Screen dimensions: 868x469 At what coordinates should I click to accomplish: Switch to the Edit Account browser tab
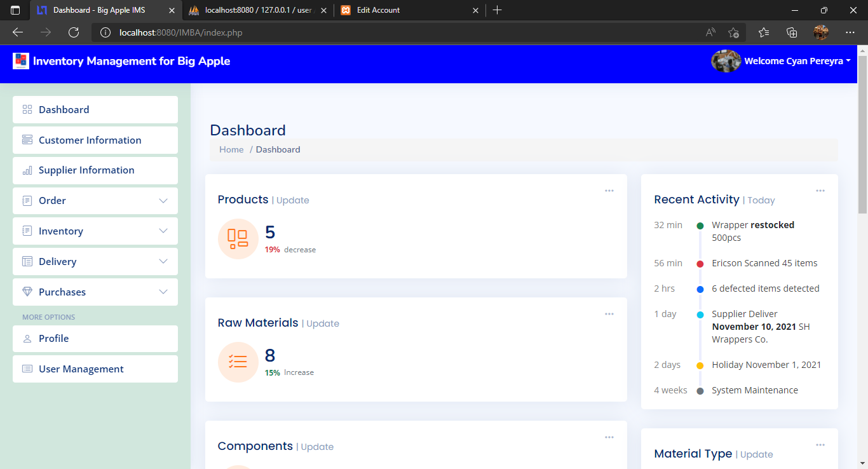point(407,10)
